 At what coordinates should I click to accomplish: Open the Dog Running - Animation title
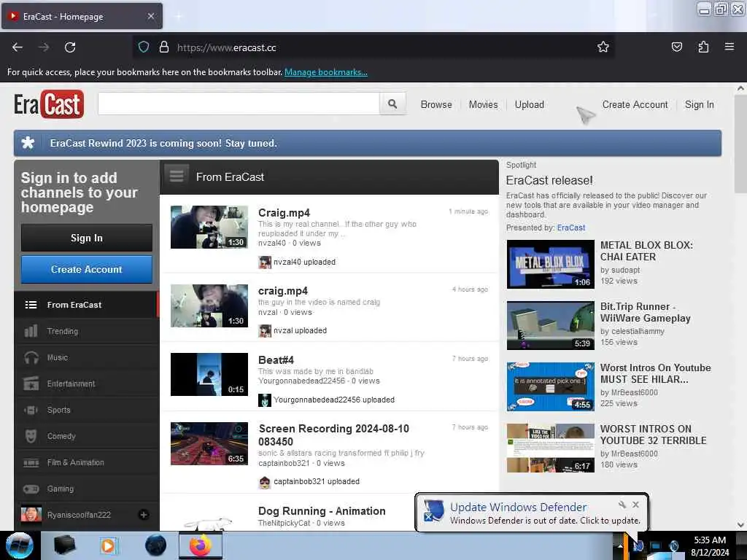(322, 511)
